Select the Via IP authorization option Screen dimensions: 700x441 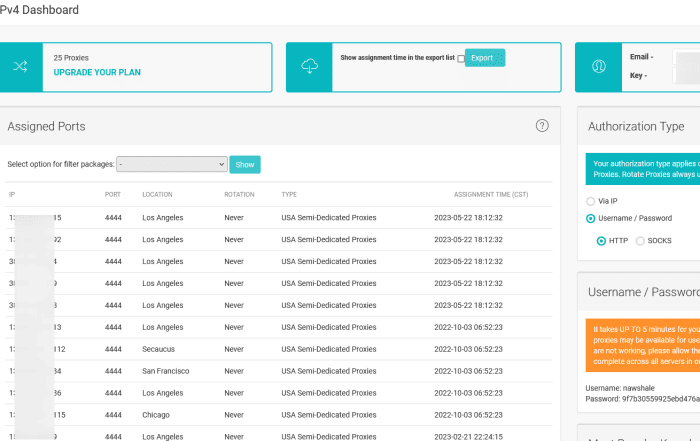(590, 201)
